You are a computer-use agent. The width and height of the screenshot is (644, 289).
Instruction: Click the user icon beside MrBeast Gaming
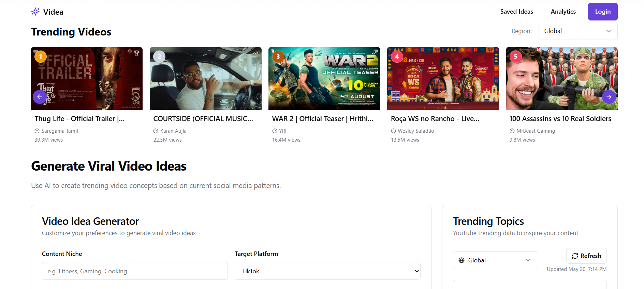click(512, 131)
